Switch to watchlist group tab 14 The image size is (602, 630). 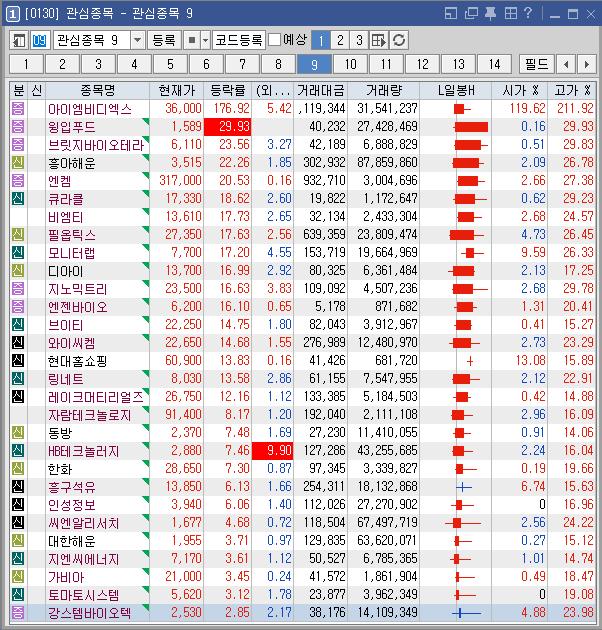click(x=494, y=64)
